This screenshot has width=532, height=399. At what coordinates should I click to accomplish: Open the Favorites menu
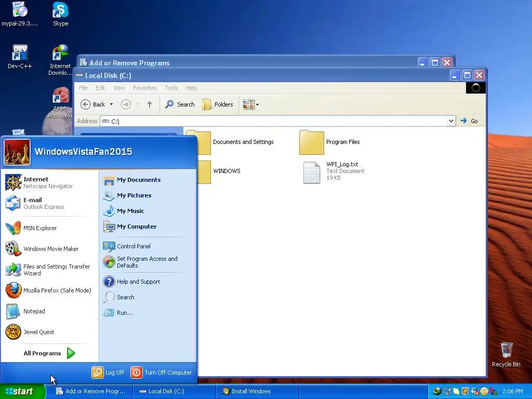145,88
